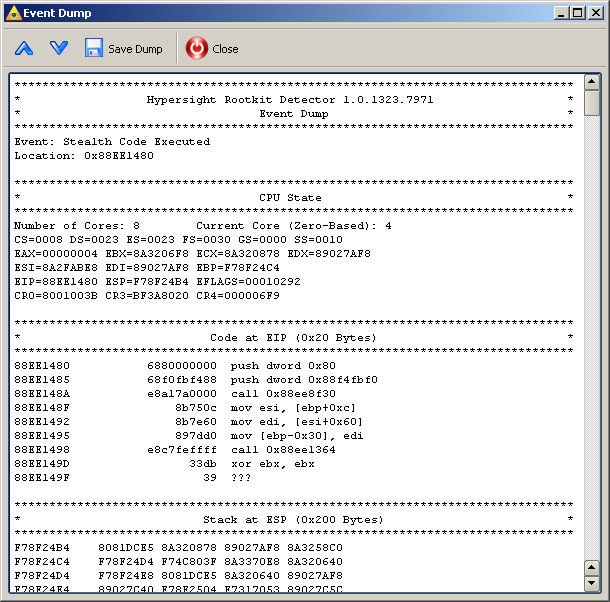Click the upper of the two arrow buttons at the scrollbar bottom
This screenshot has height=602, width=610.
tap(592, 567)
